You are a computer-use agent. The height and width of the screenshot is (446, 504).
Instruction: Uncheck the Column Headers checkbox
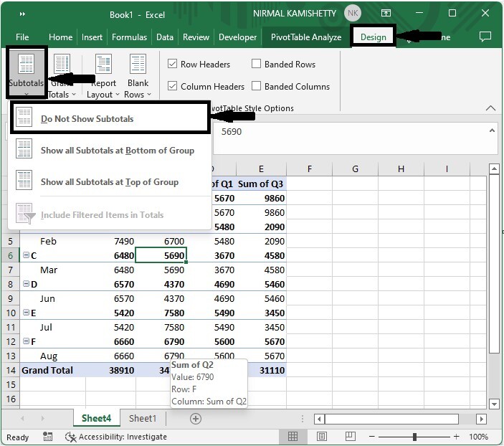pos(172,87)
